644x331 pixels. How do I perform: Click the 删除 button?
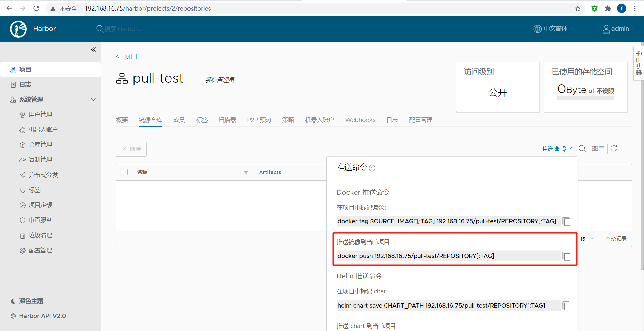click(x=131, y=149)
